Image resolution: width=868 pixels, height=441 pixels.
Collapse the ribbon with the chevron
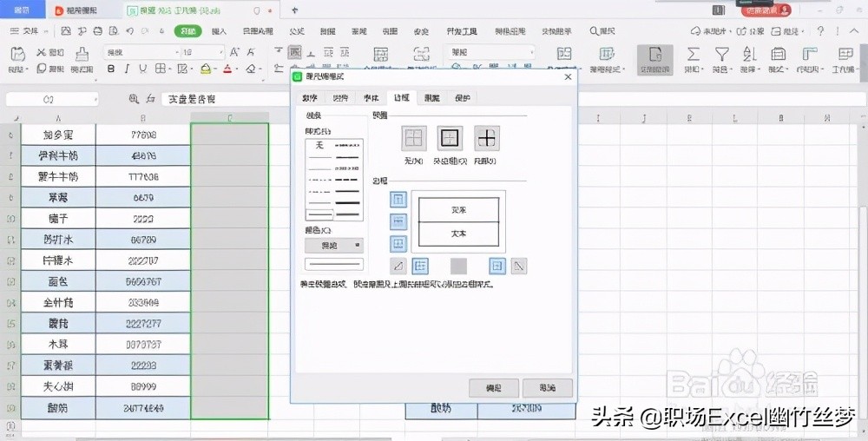click(854, 31)
